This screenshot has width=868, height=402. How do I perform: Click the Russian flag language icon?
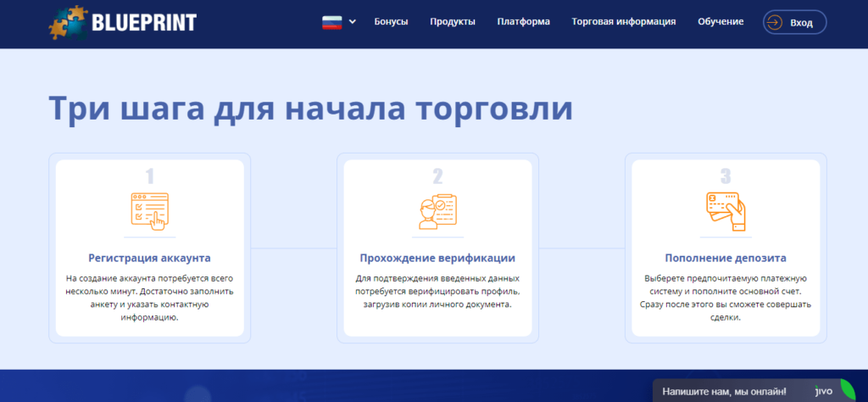pos(332,22)
